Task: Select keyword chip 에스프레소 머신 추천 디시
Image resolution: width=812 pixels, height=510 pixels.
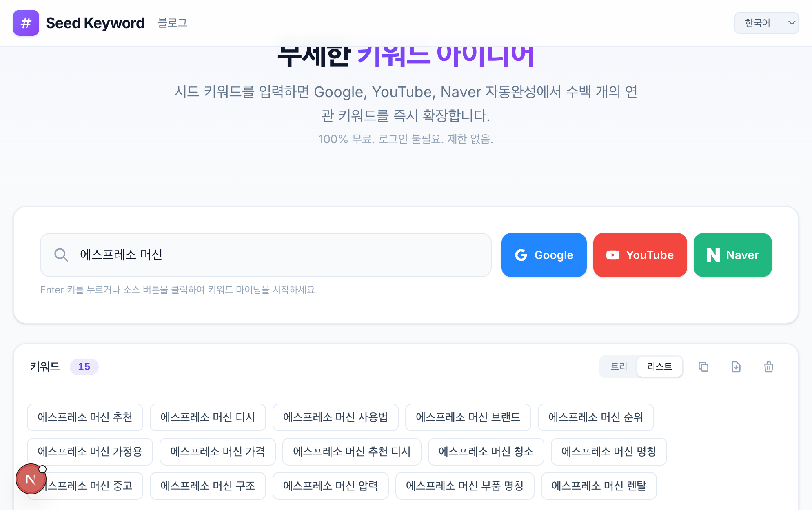Action: pyautogui.click(x=352, y=452)
